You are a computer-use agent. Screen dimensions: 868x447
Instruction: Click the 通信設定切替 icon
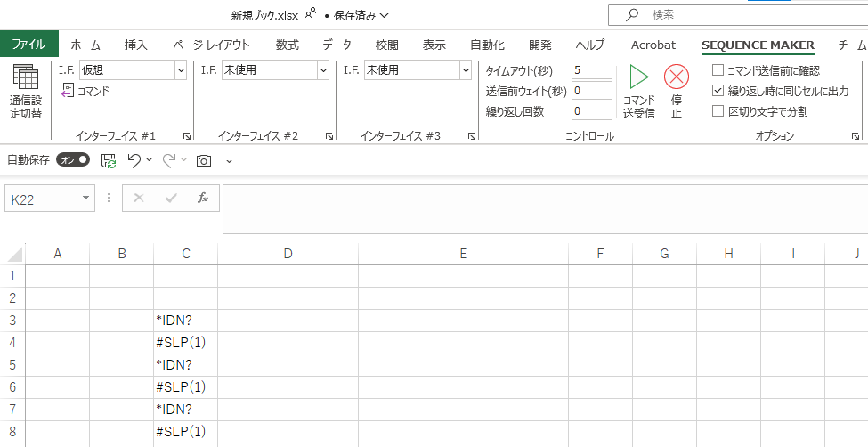(x=26, y=77)
